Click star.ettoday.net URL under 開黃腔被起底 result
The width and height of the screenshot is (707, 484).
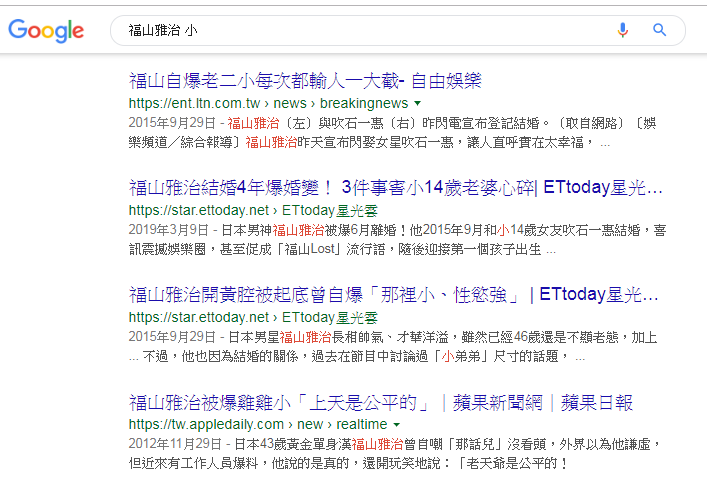point(253,318)
